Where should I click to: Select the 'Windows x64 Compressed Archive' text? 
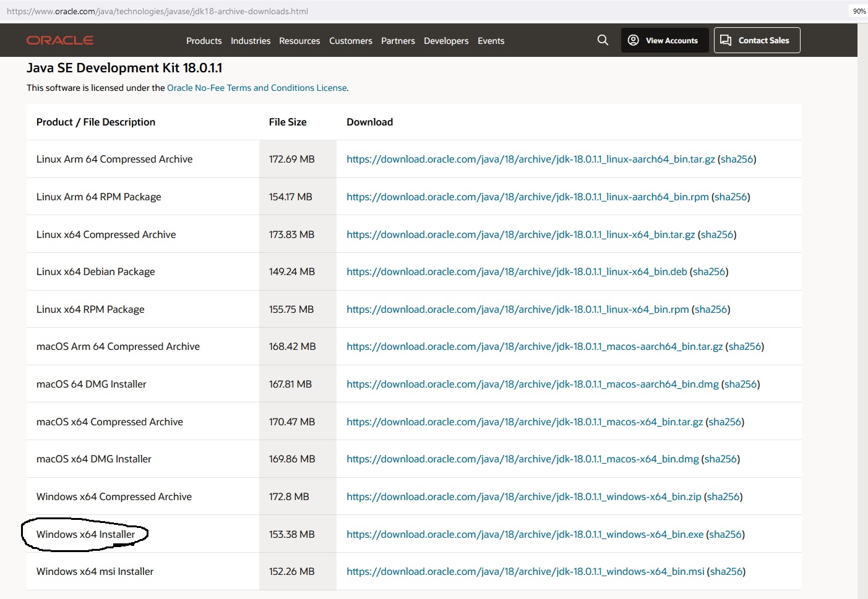[x=114, y=497]
